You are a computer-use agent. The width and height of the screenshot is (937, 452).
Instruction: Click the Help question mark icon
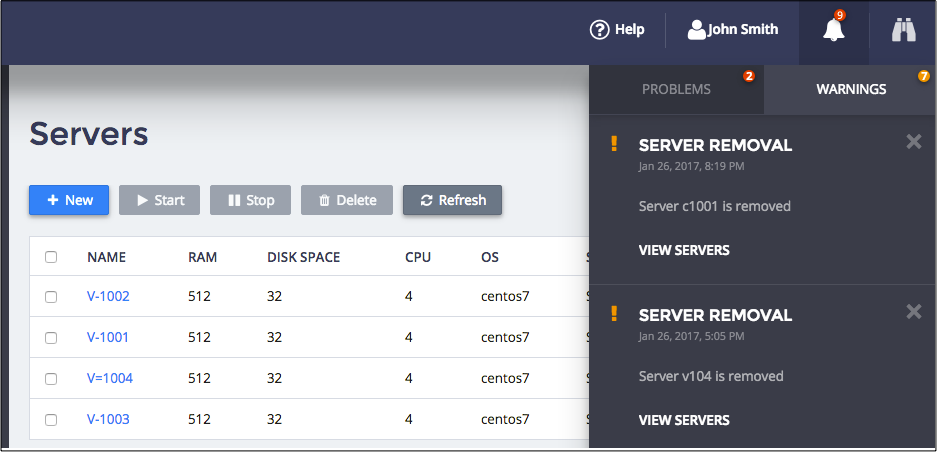[x=600, y=30]
